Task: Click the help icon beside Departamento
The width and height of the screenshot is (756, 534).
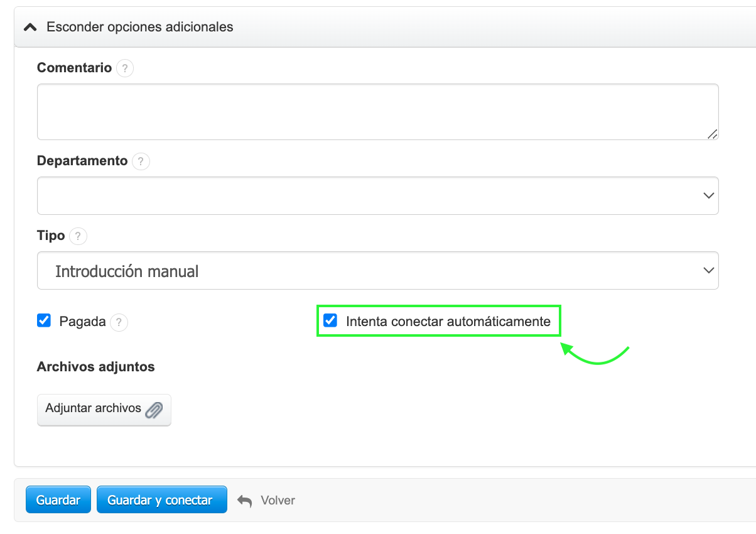Action: 141,161
